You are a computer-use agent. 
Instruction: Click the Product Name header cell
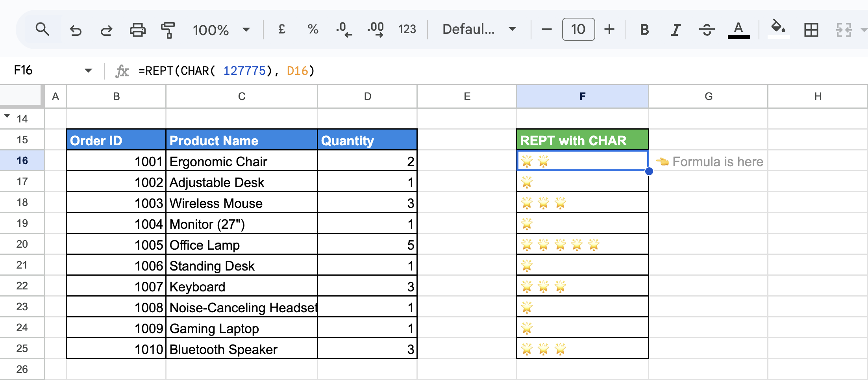242,140
